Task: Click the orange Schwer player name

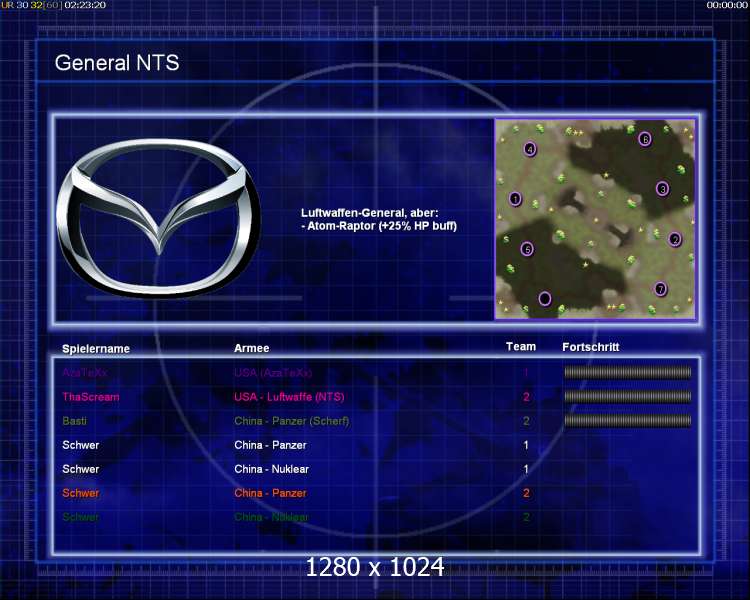Action: click(80, 493)
